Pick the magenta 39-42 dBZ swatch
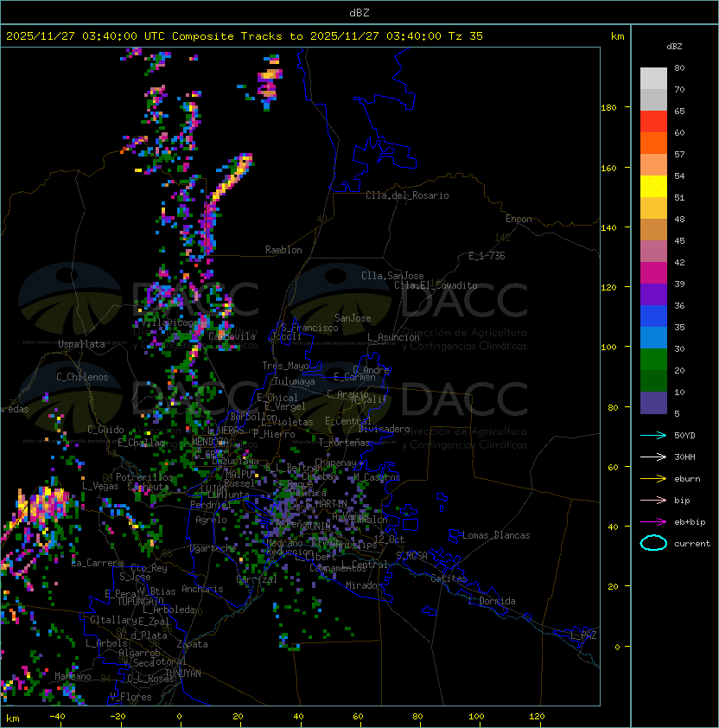Screen dimensions: 719x728 coord(653,273)
